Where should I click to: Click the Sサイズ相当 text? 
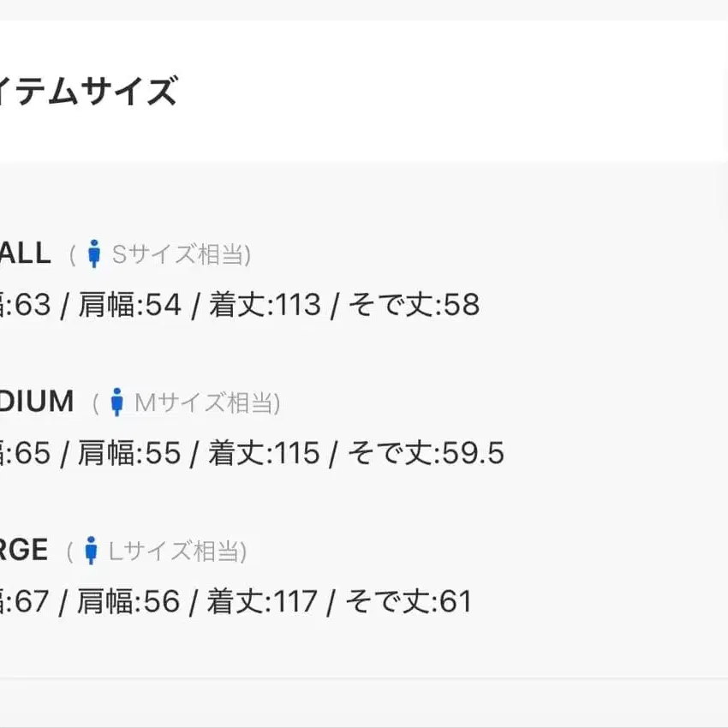click(x=181, y=254)
